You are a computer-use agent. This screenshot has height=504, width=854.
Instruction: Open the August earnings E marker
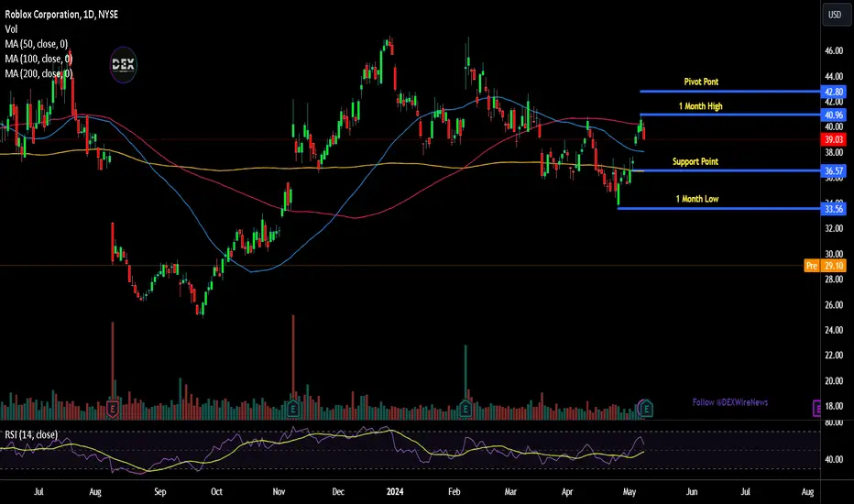tap(113, 408)
